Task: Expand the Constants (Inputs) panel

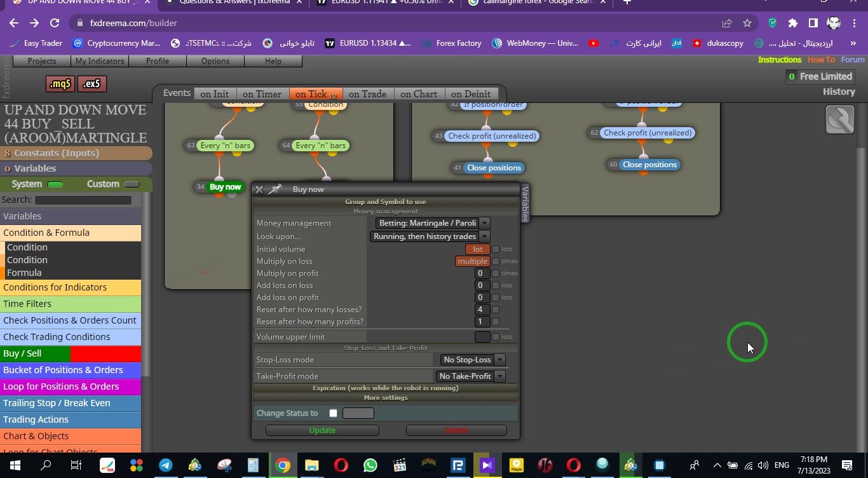Action: point(76,153)
